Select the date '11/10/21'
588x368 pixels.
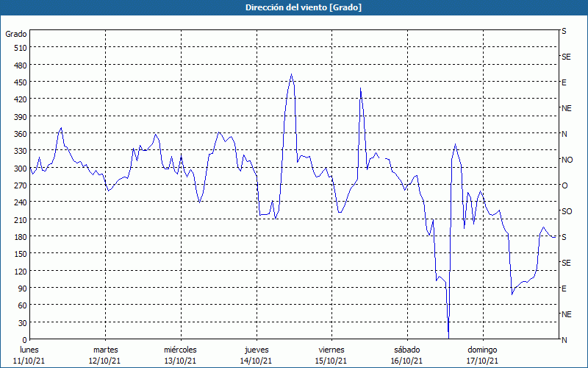(x=29, y=361)
